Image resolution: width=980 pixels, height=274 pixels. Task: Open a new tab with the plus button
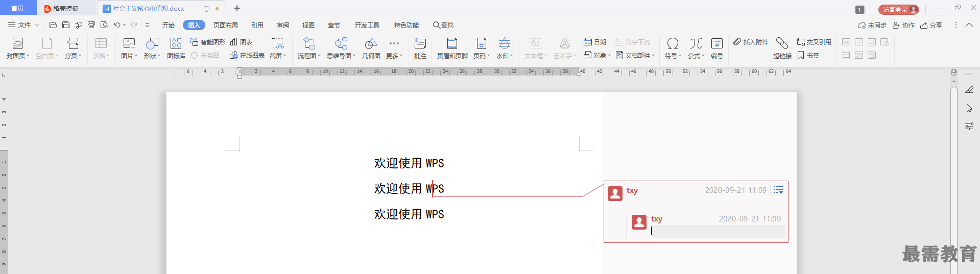pos(237,8)
